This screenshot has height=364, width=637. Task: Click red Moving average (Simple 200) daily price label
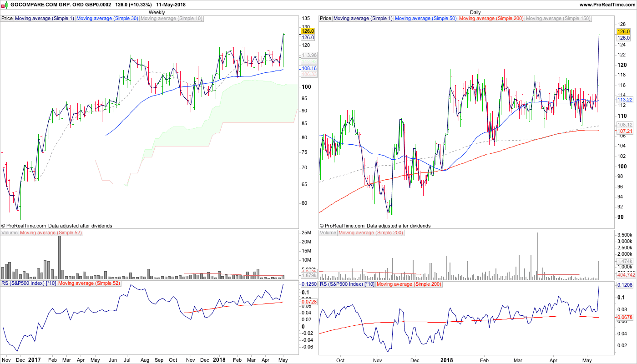tap(491, 19)
